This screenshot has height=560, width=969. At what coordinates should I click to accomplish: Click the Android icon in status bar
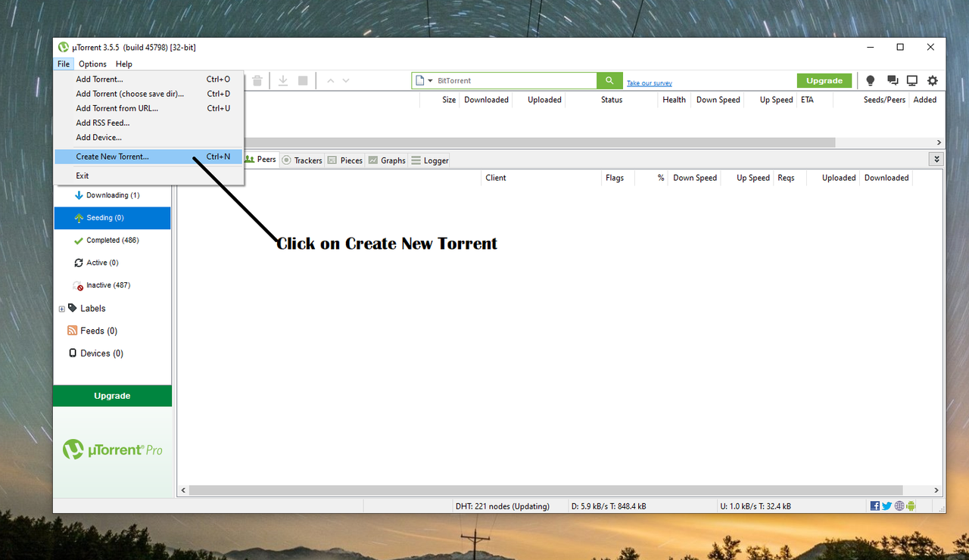pyautogui.click(x=911, y=506)
